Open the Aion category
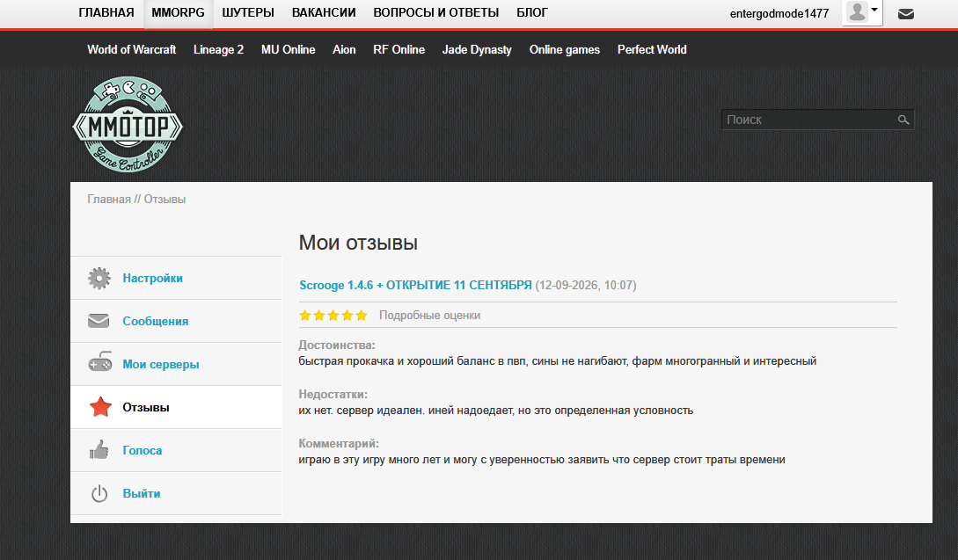Viewport: 958px width, 560px height. (x=344, y=49)
